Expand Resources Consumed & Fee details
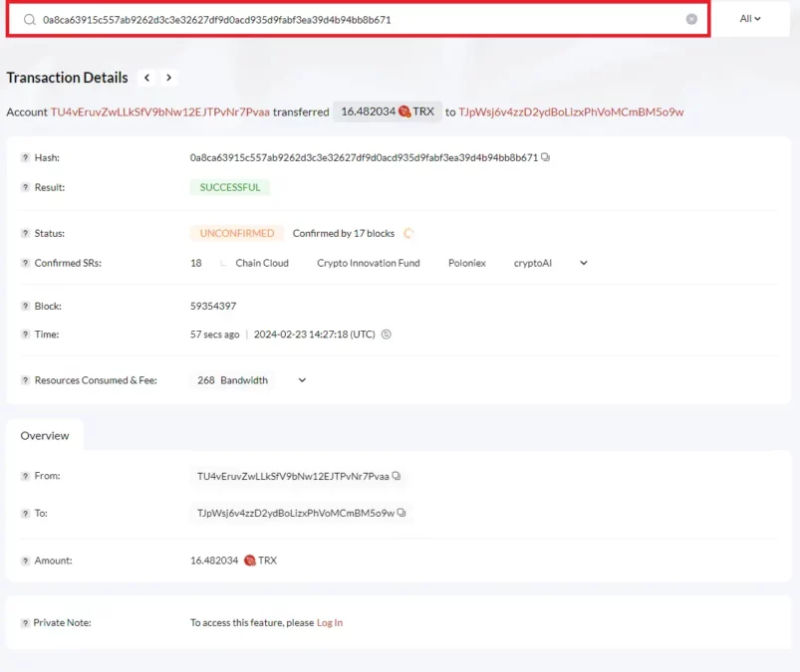800x672 pixels. click(x=302, y=380)
